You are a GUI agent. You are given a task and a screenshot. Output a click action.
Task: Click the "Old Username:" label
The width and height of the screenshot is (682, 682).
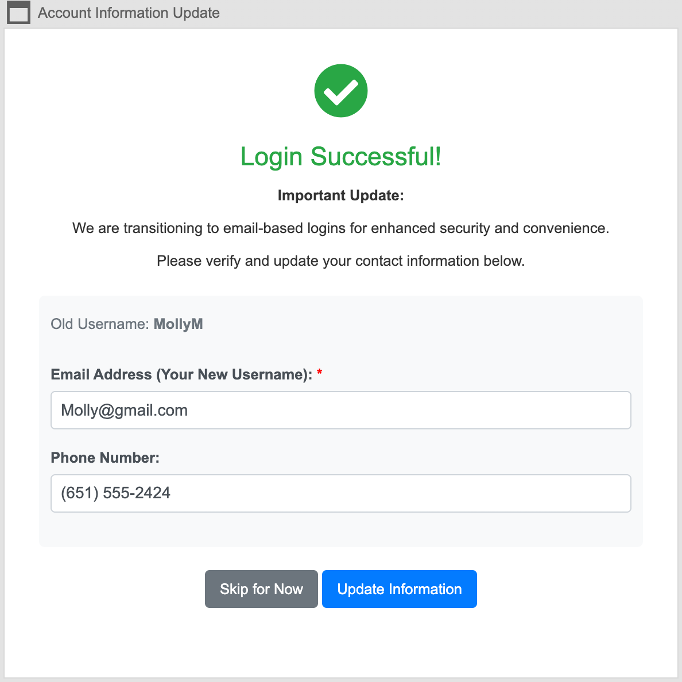pos(100,324)
